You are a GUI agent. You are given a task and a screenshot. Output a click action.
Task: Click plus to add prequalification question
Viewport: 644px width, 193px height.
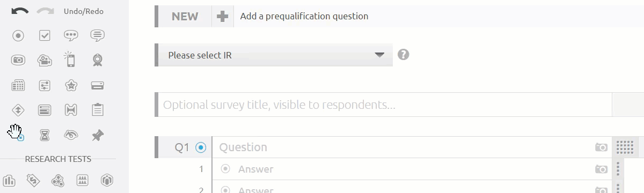pos(222,17)
